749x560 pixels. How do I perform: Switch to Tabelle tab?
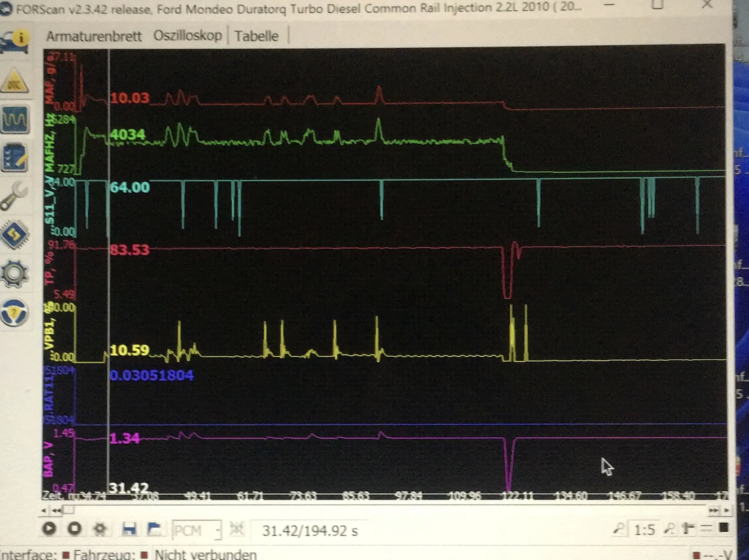pos(256,36)
